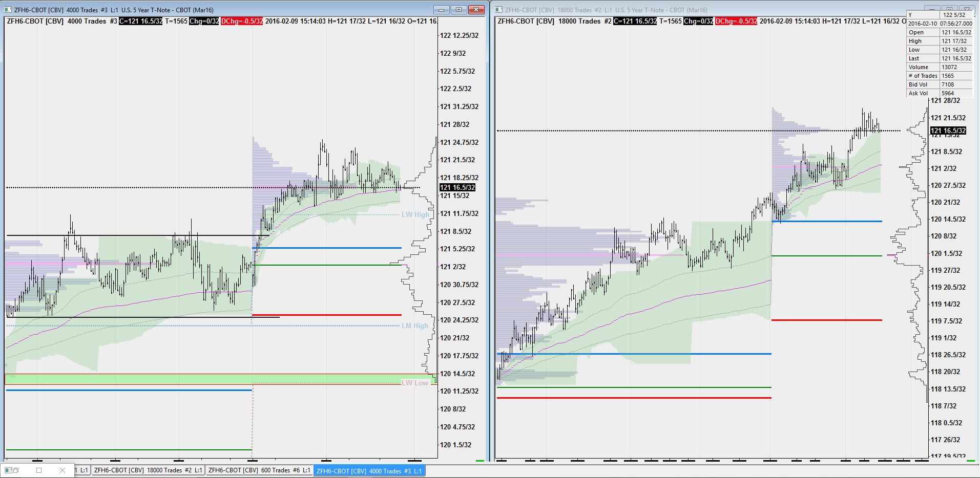Click C=121 16.5/32 in the 4000 Trades header
980x478 pixels.
pyautogui.click(x=140, y=21)
